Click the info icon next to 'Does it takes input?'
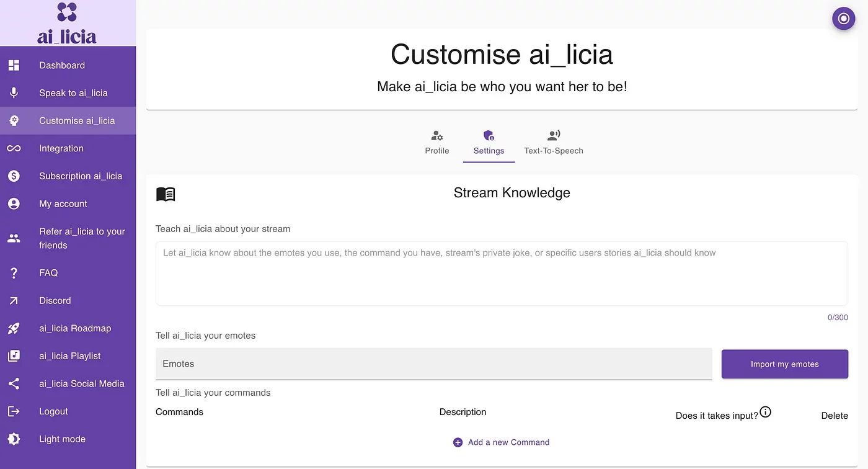This screenshot has height=469, width=868. coord(765,412)
